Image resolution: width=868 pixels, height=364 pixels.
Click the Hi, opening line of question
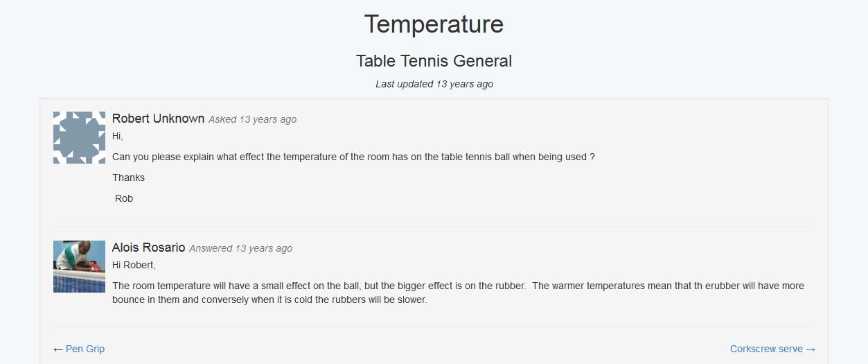click(x=117, y=136)
